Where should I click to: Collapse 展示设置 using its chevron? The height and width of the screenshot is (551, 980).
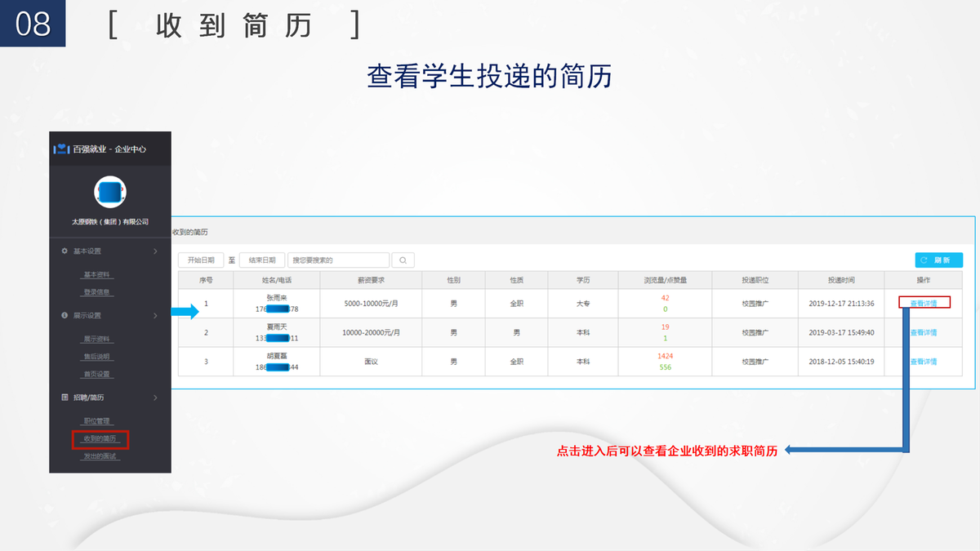[155, 315]
